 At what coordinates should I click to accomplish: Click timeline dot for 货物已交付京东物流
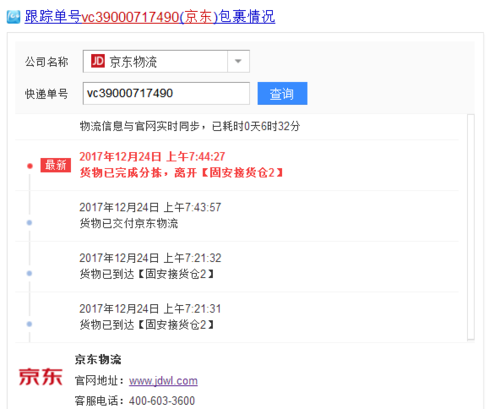point(29,223)
